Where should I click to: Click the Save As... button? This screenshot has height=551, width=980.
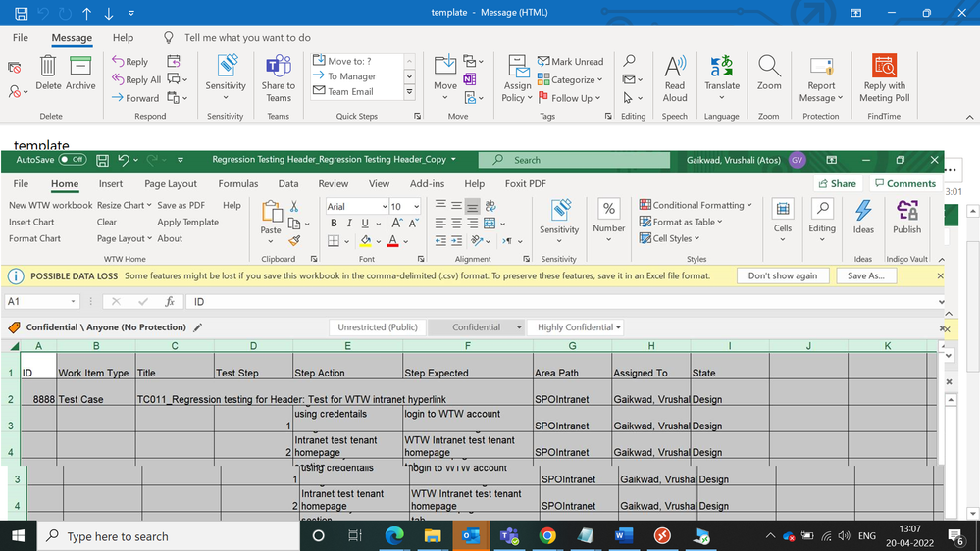click(x=865, y=276)
